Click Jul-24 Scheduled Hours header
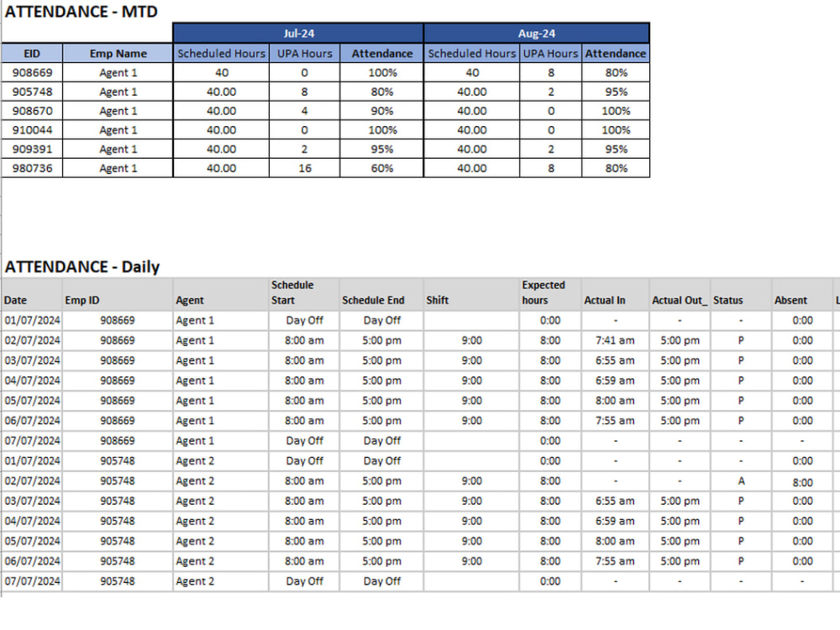This screenshot has width=840, height=630. (221, 54)
